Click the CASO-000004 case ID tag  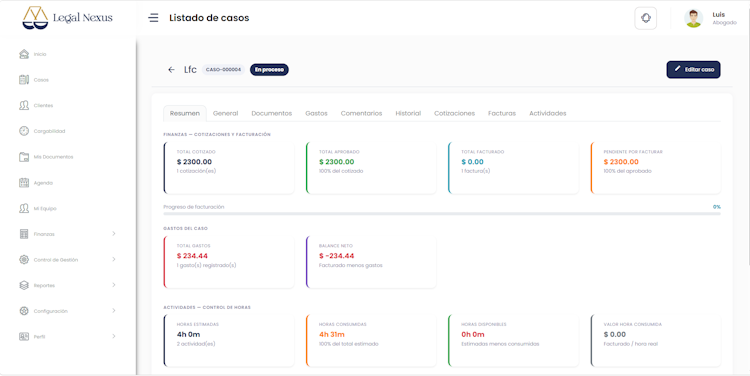pos(223,70)
